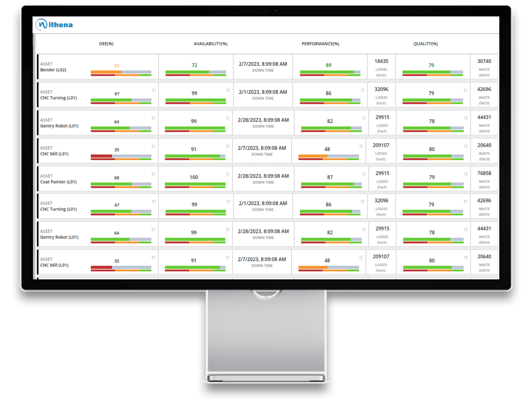Click alarm icon in Coat Painter availability cell

(228, 174)
